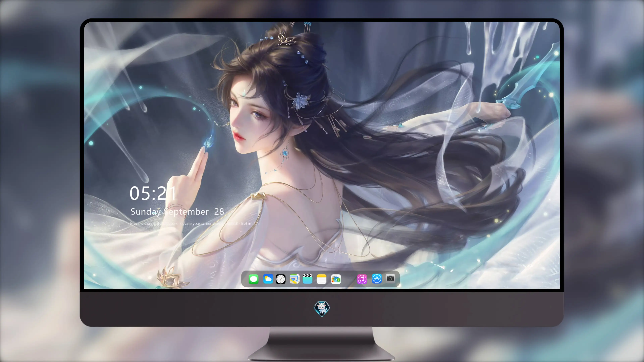Viewport: 644px width, 362px height.
Task: Launch iTunes music app from dock
Action: pos(362,279)
